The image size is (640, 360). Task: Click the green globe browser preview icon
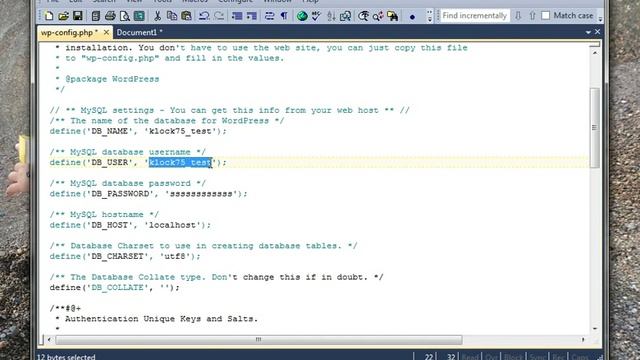[302, 16]
